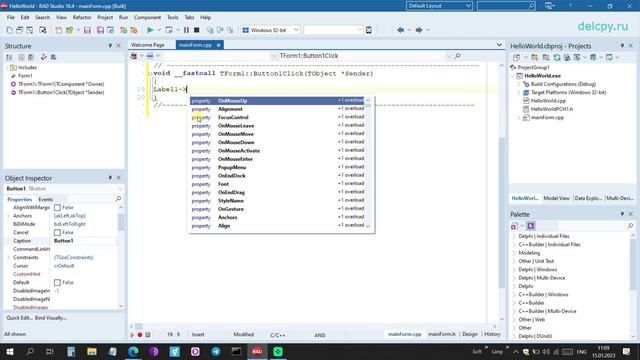Open the File menu
The image size is (640, 360).
[11, 18]
